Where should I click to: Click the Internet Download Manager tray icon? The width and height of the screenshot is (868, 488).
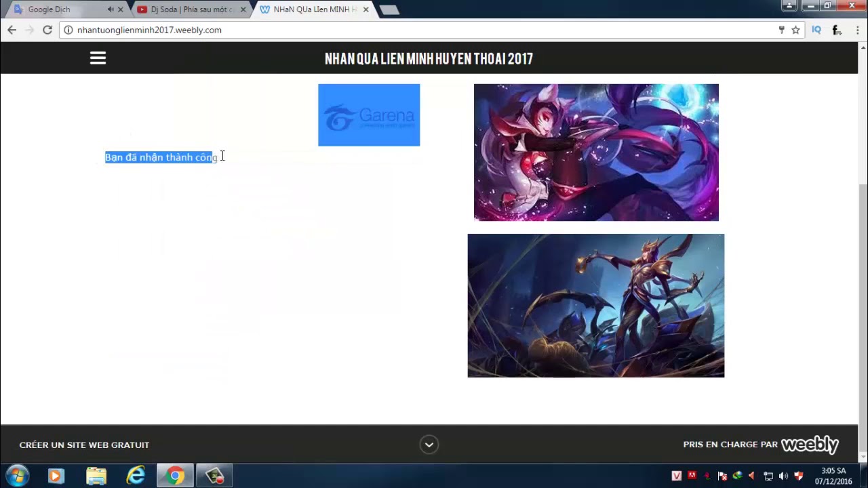737,476
